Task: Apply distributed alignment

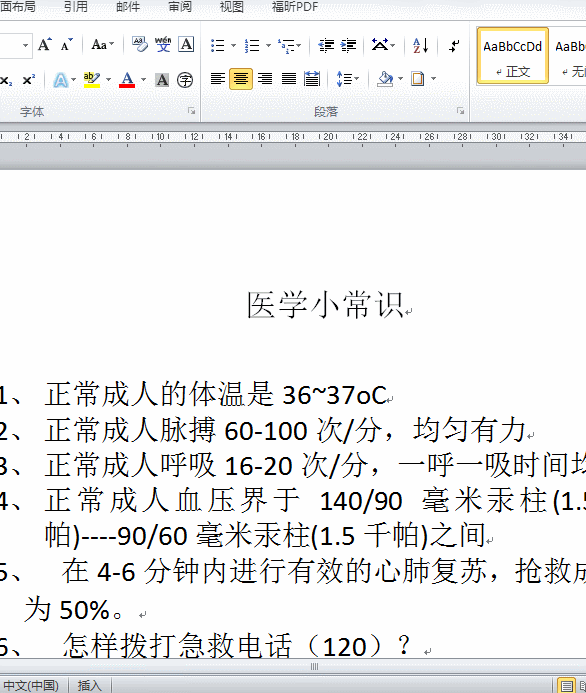Action: 312,79
